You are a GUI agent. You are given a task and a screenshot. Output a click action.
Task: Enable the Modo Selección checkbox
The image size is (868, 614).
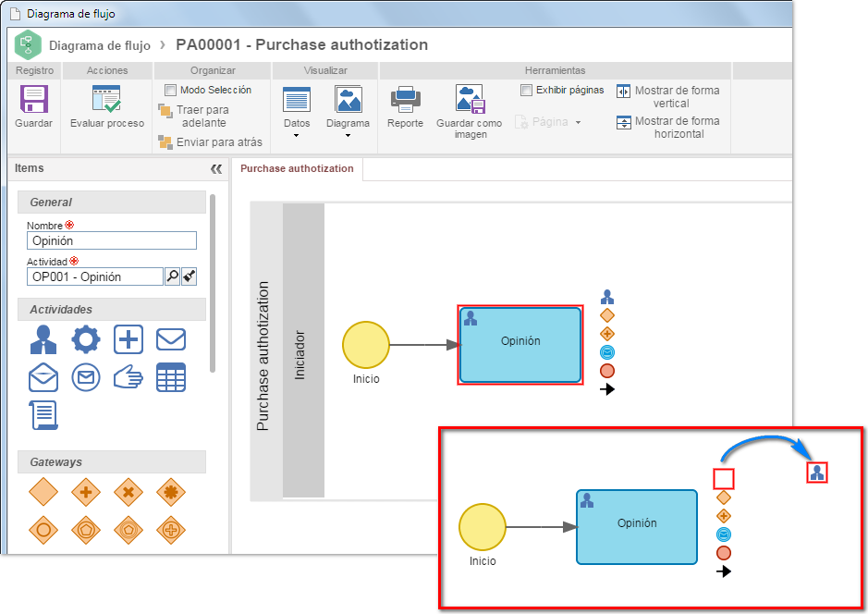[170, 90]
